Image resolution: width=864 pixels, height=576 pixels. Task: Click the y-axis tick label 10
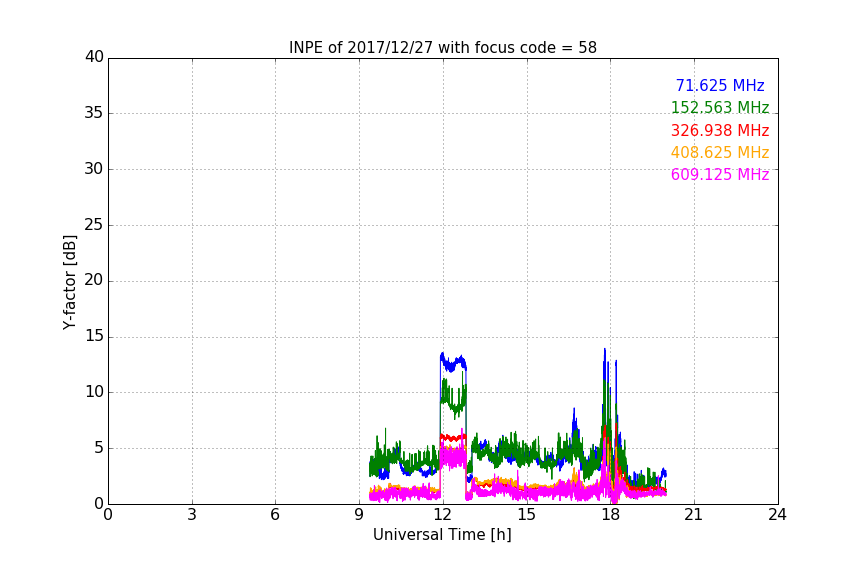pos(94,392)
